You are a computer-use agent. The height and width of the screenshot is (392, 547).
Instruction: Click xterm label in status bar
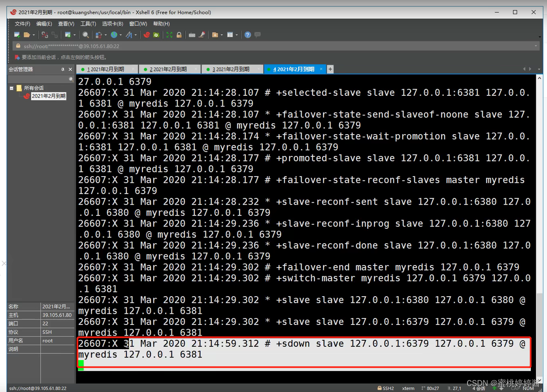408,388
